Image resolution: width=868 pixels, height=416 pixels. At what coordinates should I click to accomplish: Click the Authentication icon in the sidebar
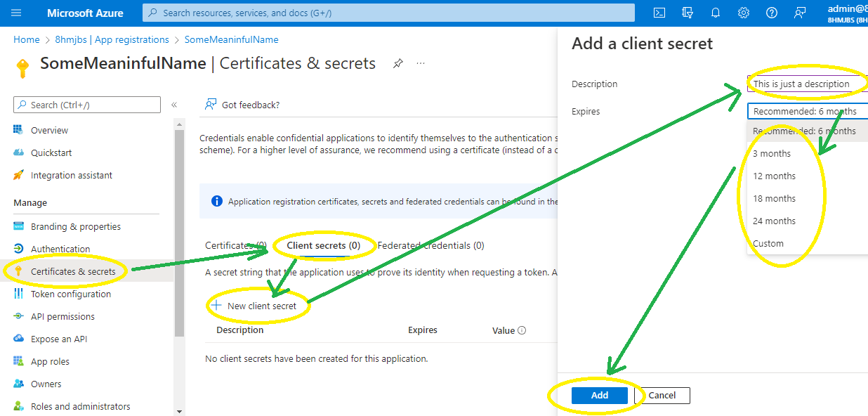tap(18, 249)
